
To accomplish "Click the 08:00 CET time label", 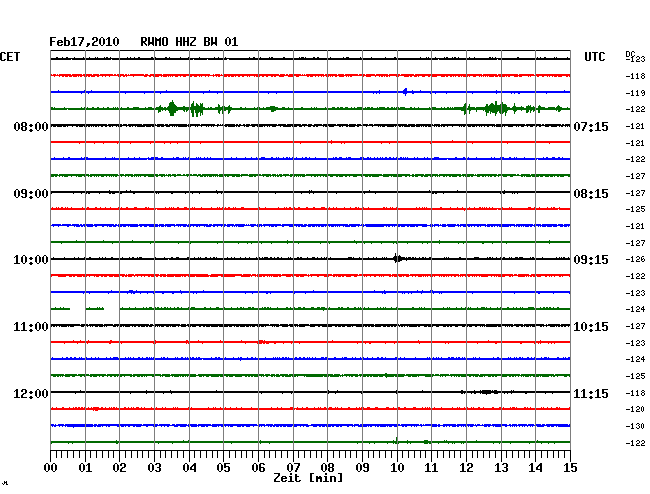I will (31, 127).
